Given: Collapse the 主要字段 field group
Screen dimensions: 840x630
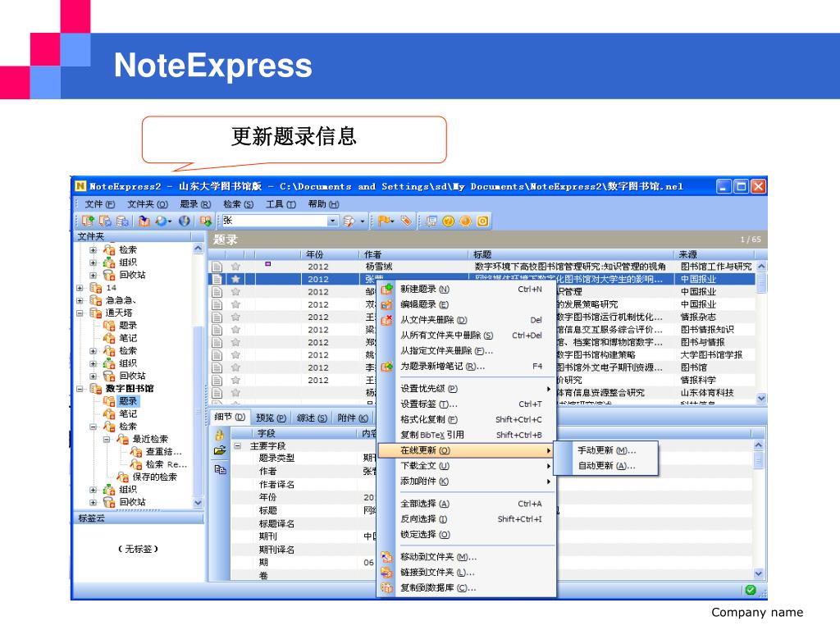Looking at the screenshot, I should (237, 445).
